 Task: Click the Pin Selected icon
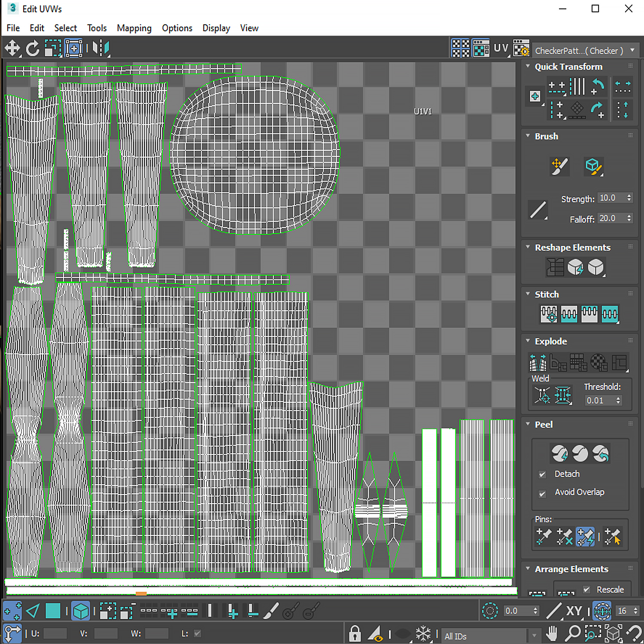click(544, 536)
